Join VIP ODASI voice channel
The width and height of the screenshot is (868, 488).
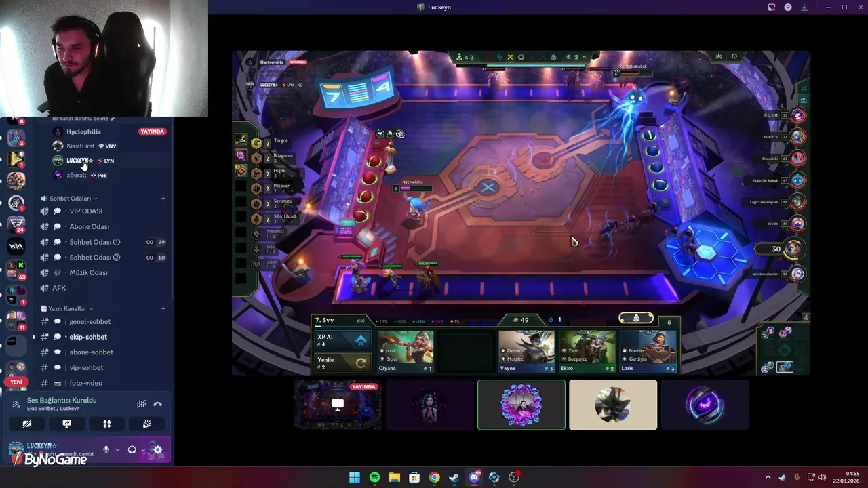pos(103,211)
